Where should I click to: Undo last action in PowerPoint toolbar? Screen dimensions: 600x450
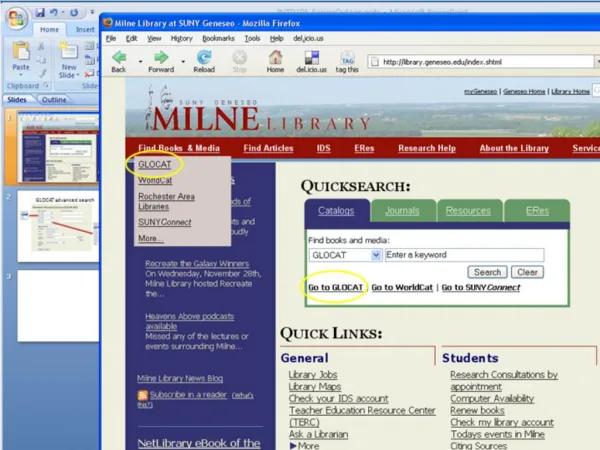[54, 13]
